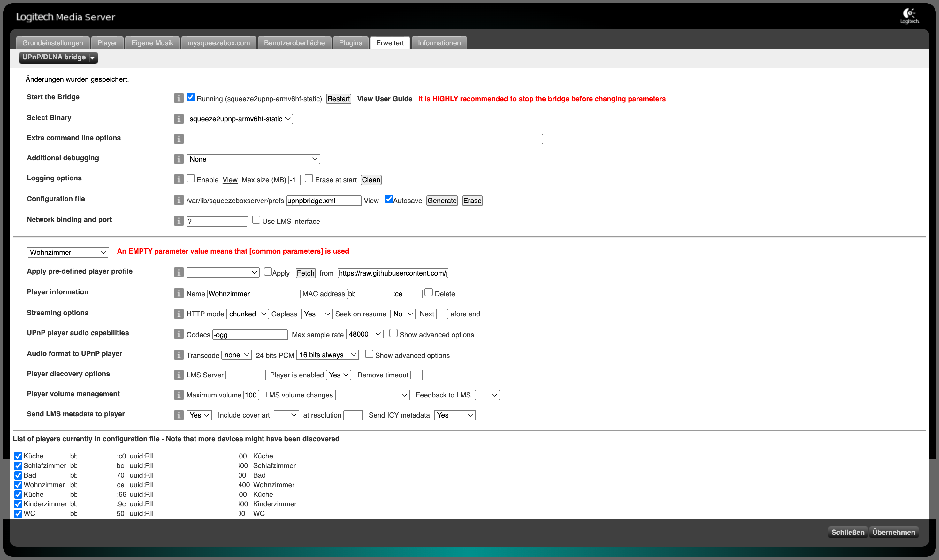939x560 pixels.
Task: Click info icon for Send LMS metadata to player
Action: [x=179, y=415]
